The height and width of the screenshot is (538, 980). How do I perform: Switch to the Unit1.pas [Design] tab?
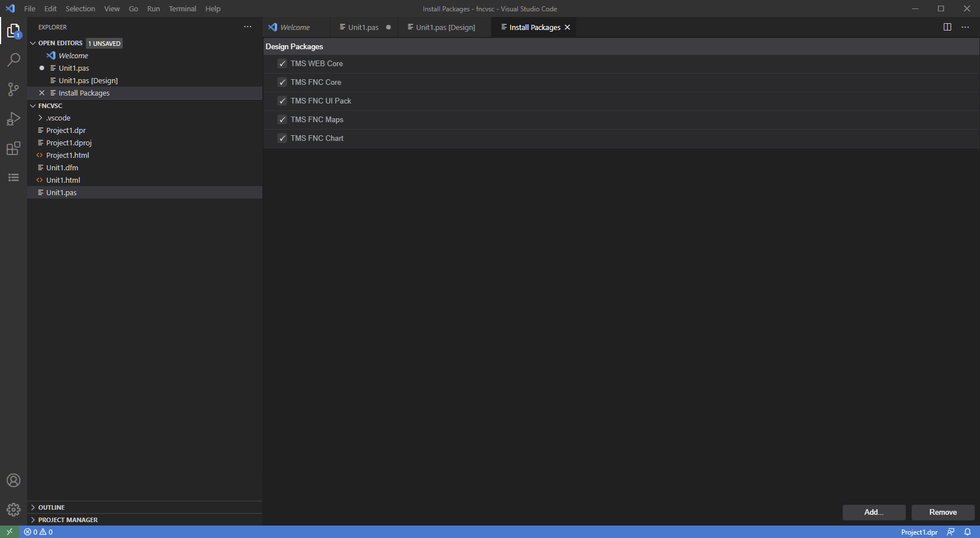(445, 27)
